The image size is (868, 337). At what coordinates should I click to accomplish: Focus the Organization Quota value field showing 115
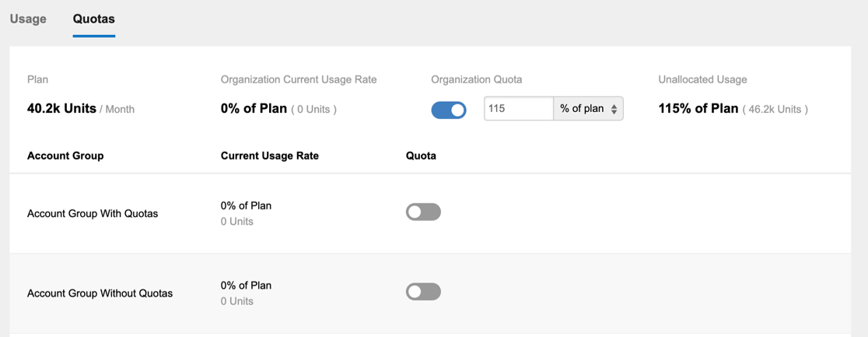pyautogui.click(x=519, y=109)
